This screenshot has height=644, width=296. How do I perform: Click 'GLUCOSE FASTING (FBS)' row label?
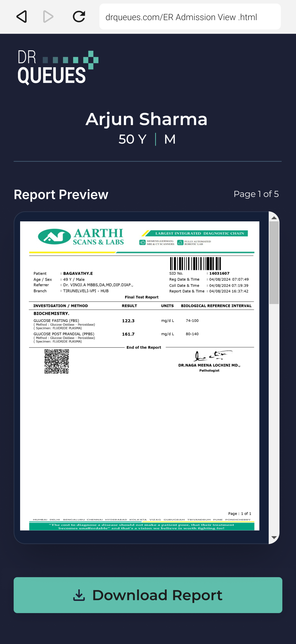[56, 320]
